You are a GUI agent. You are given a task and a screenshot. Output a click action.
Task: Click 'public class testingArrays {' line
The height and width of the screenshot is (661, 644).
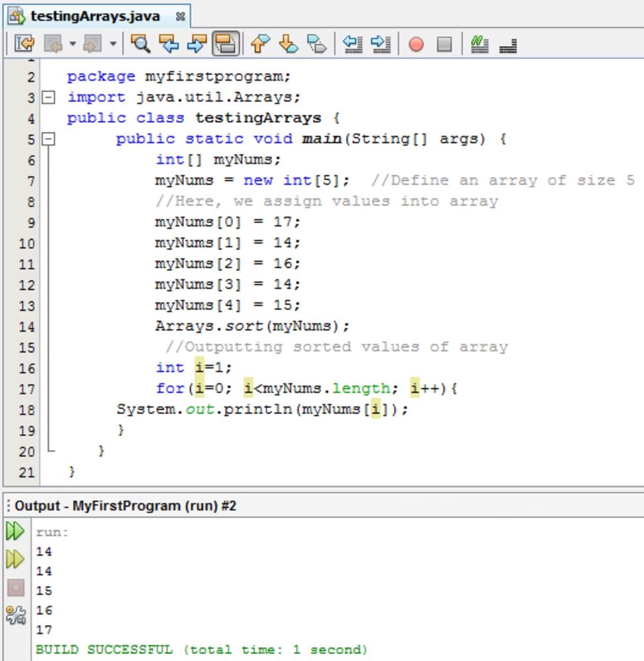tap(204, 118)
